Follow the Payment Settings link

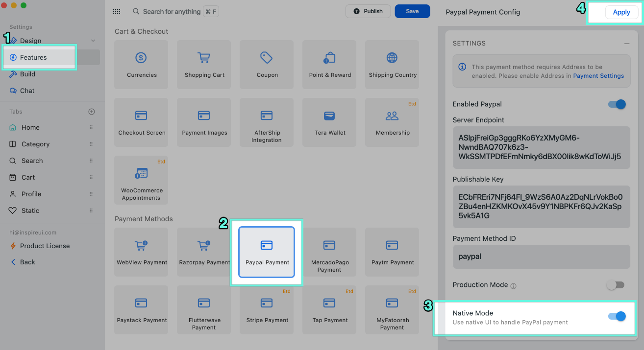pos(598,76)
